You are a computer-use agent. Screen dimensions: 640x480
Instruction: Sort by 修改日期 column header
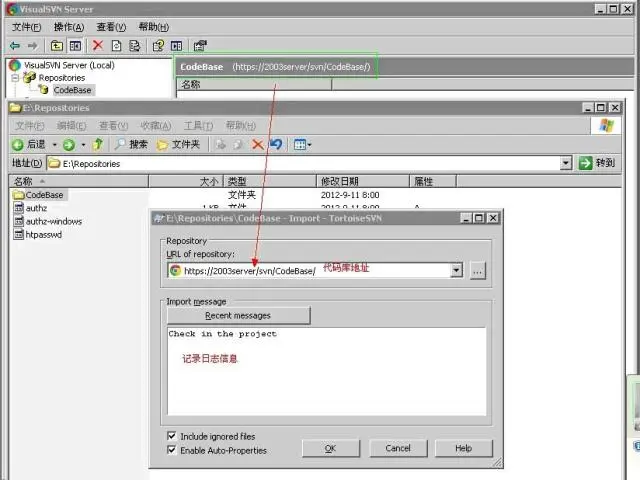[363, 181]
